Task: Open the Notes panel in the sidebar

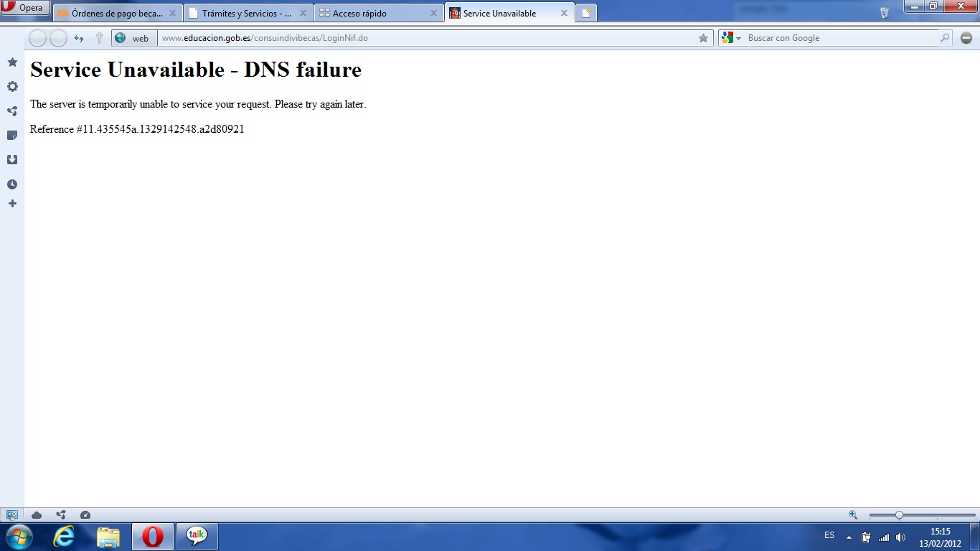Action: point(12,136)
